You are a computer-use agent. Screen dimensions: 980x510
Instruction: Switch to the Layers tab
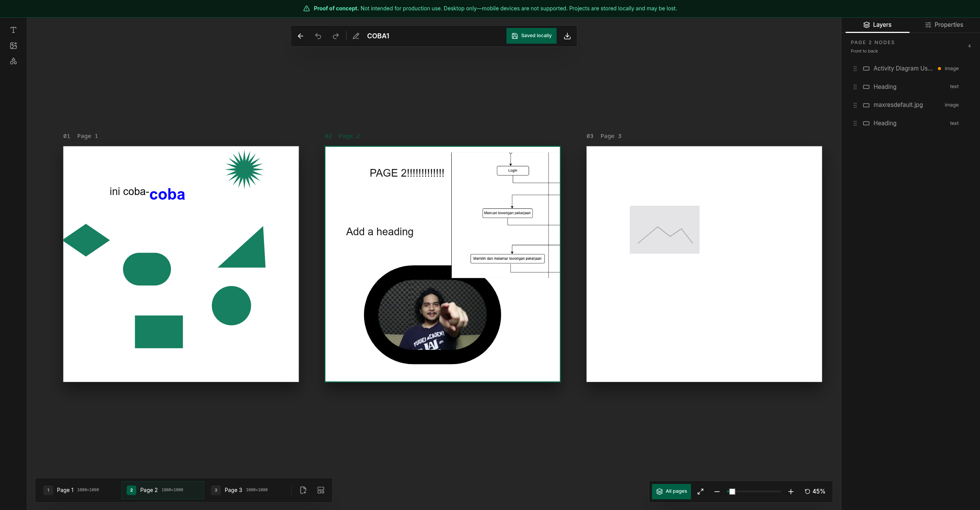(877, 25)
